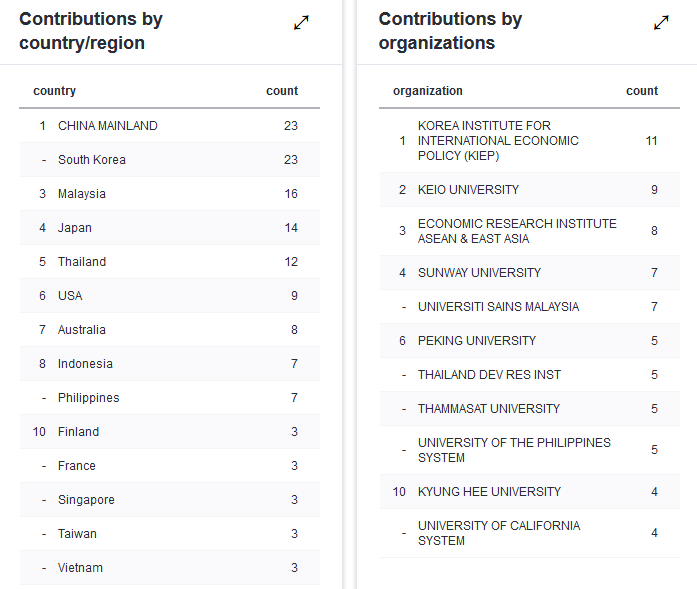Click the Japan row
The image size is (697, 589).
point(169,228)
